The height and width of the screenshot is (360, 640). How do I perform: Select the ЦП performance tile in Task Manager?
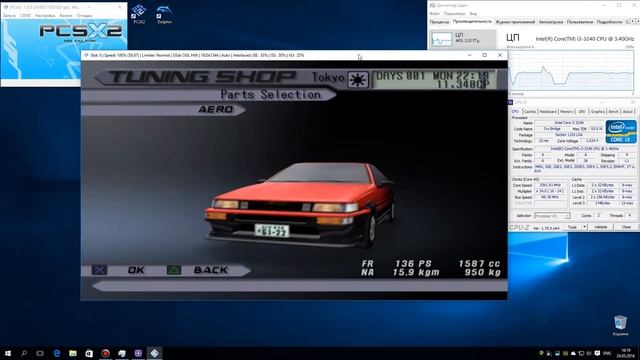click(463, 39)
